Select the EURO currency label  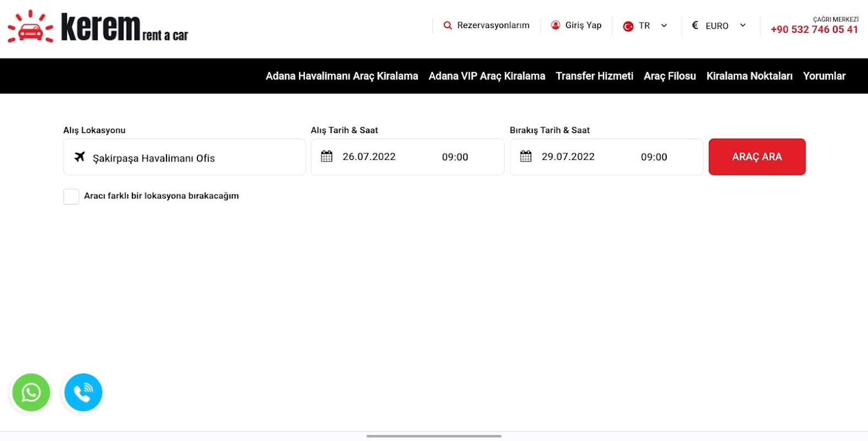click(717, 26)
